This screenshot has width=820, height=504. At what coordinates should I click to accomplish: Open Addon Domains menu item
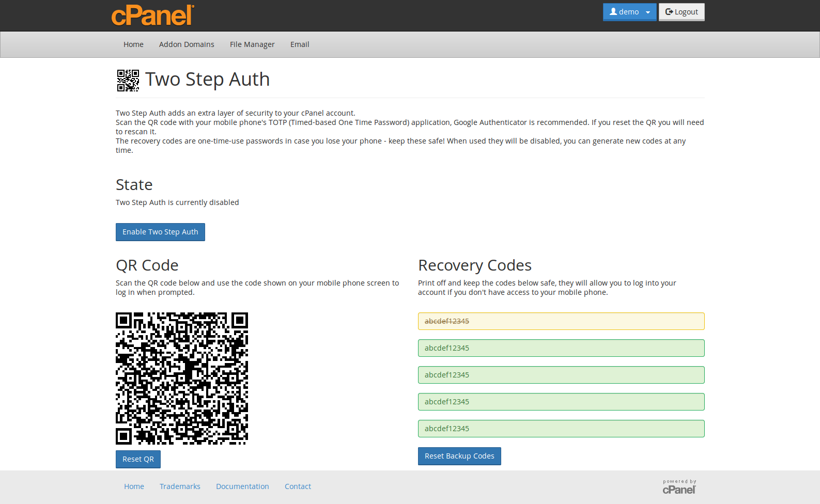coord(187,44)
